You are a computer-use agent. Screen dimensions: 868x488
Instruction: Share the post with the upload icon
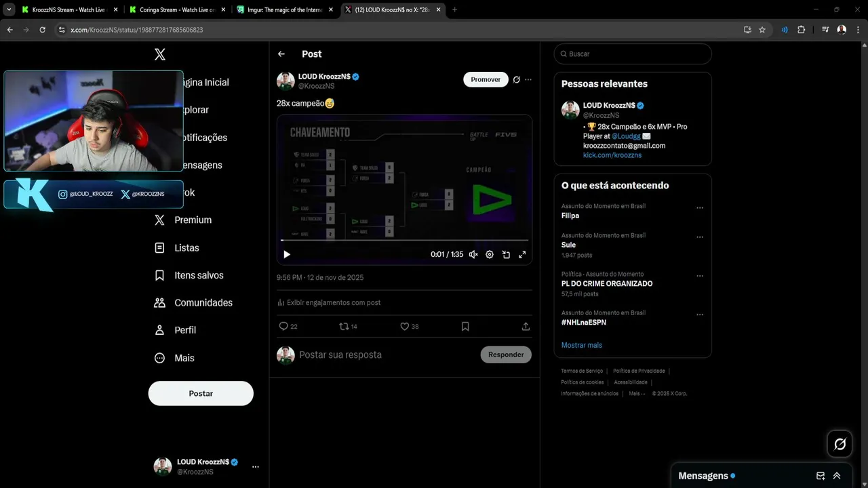[x=526, y=326]
